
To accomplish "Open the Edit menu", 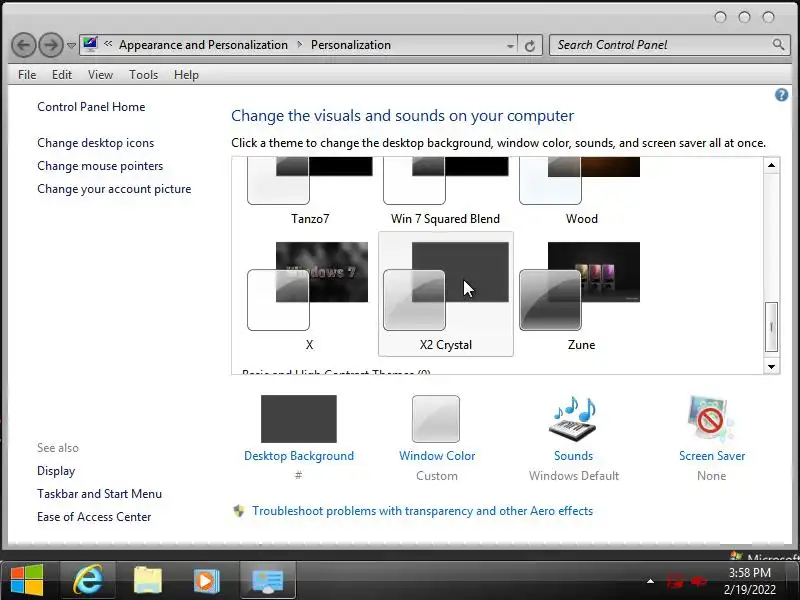I will click(62, 74).
